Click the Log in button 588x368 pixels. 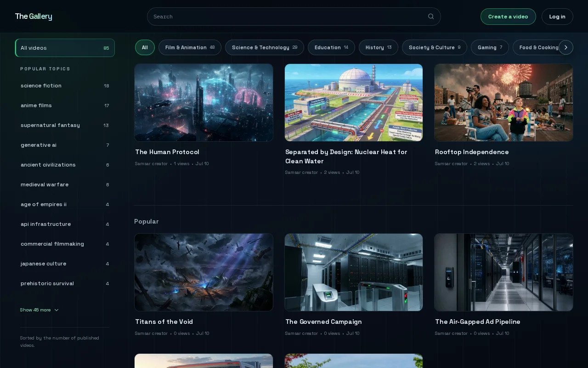[x=557, y=17]
